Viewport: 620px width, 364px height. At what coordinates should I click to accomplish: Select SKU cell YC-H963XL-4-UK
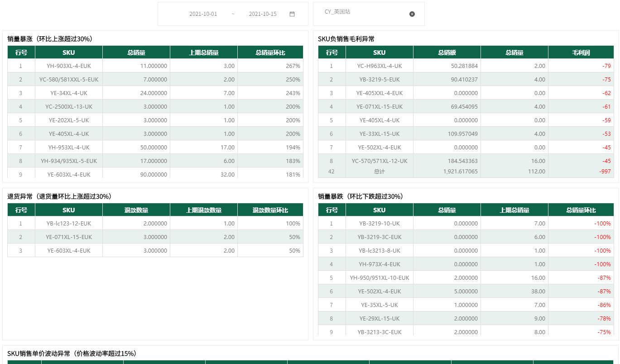coord(380,66)
